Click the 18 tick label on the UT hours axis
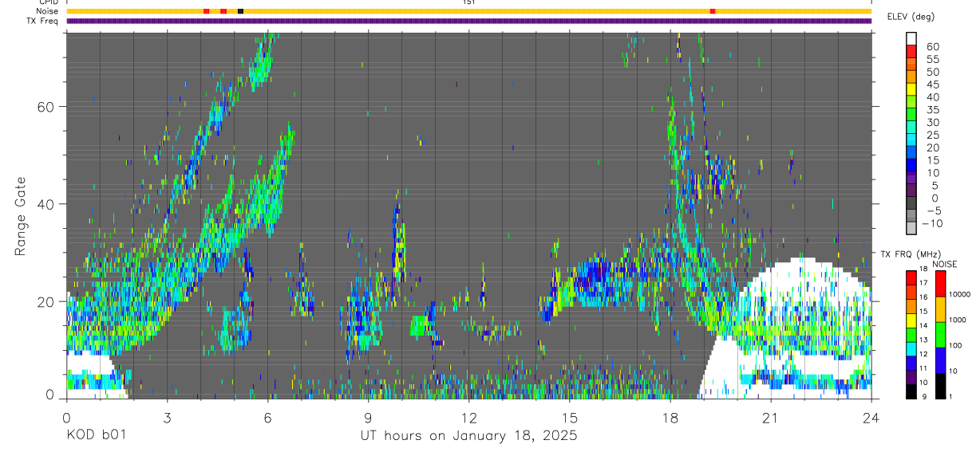Viewport: 980px width, 452px height. click(x=670, y=417)
